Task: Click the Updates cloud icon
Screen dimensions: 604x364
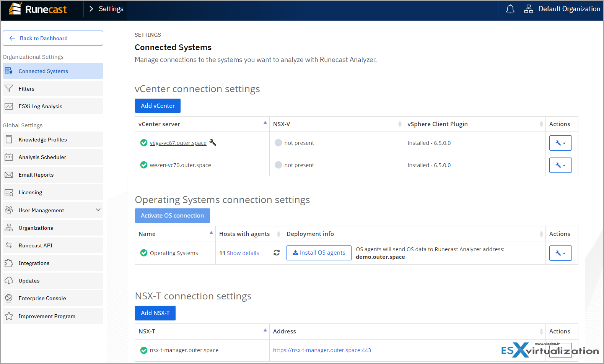Action: click(9, 281)
